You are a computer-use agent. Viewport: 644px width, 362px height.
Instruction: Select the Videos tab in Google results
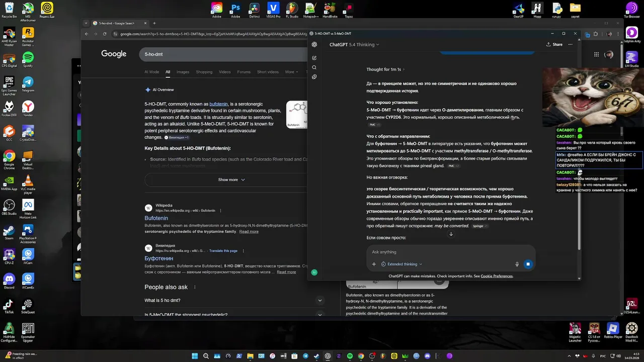click(x=224, y=72)
